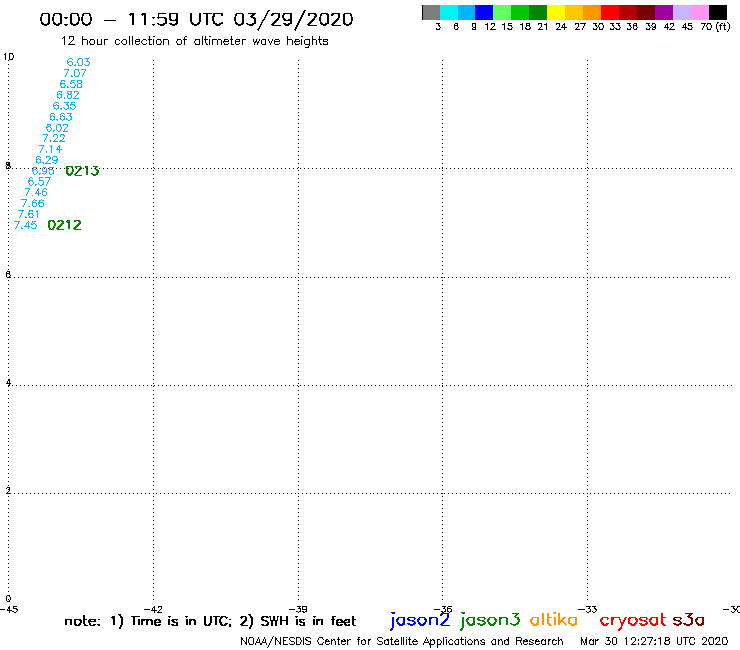Select the black swatch at the legend's end
The image size is (740, 650).
point(717,12)
